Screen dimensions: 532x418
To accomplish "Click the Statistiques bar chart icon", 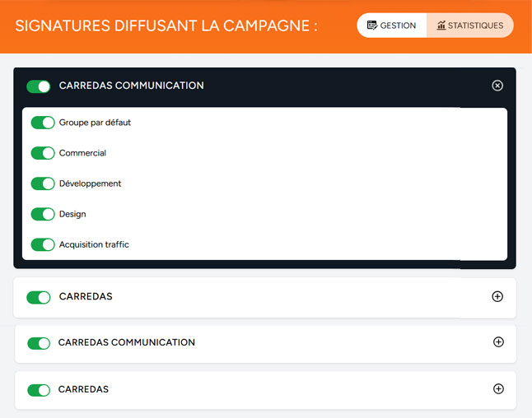I will coord(441,26).
